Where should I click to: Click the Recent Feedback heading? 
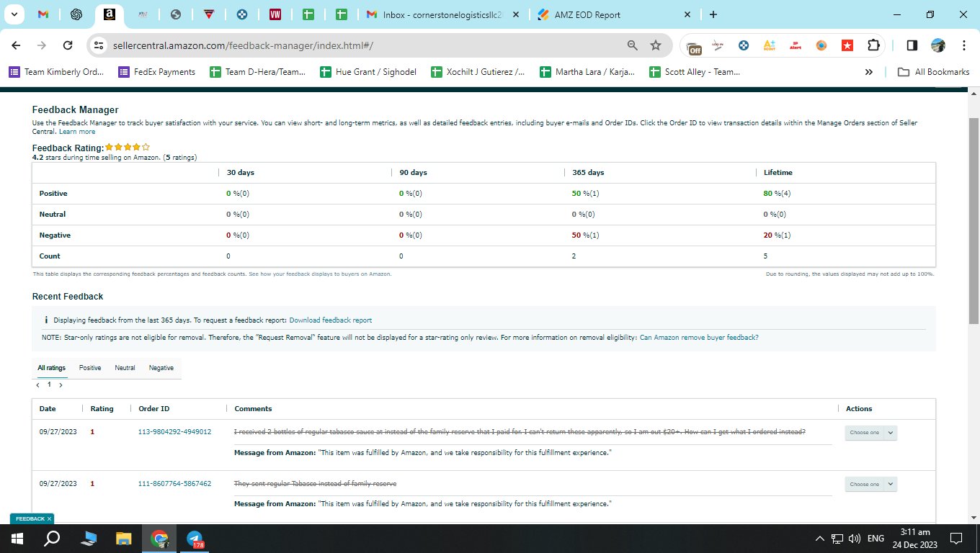[68, 297]
